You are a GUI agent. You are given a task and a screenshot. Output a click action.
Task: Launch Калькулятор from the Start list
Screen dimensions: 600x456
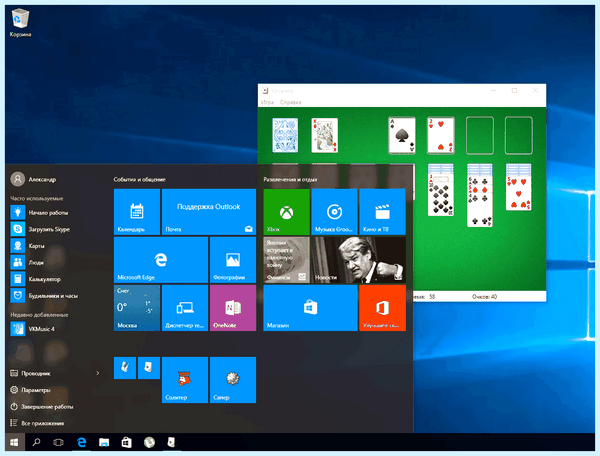tap(36, 279)
